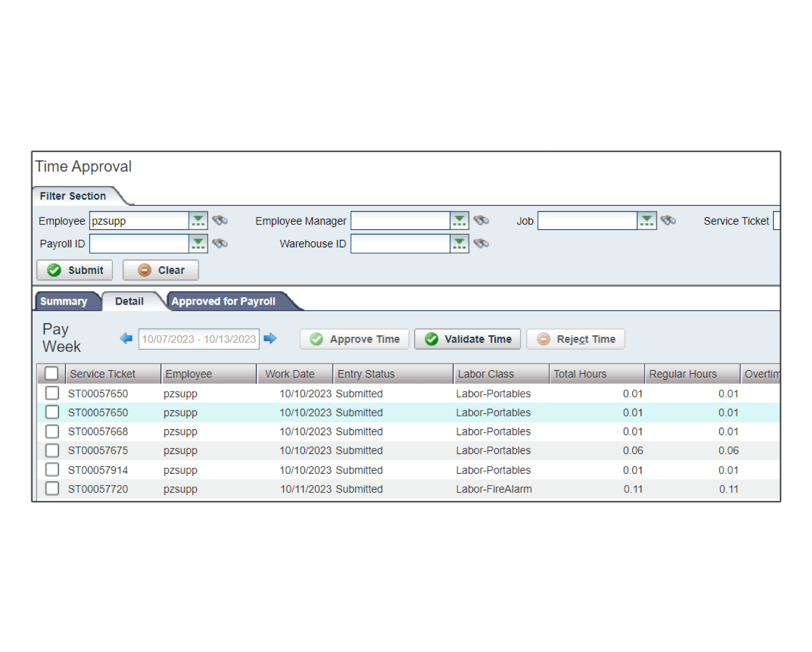This screenshot has height=652, width=812.
Task: Go to previous pay week with left arrow
Action: tap(126, 339)
